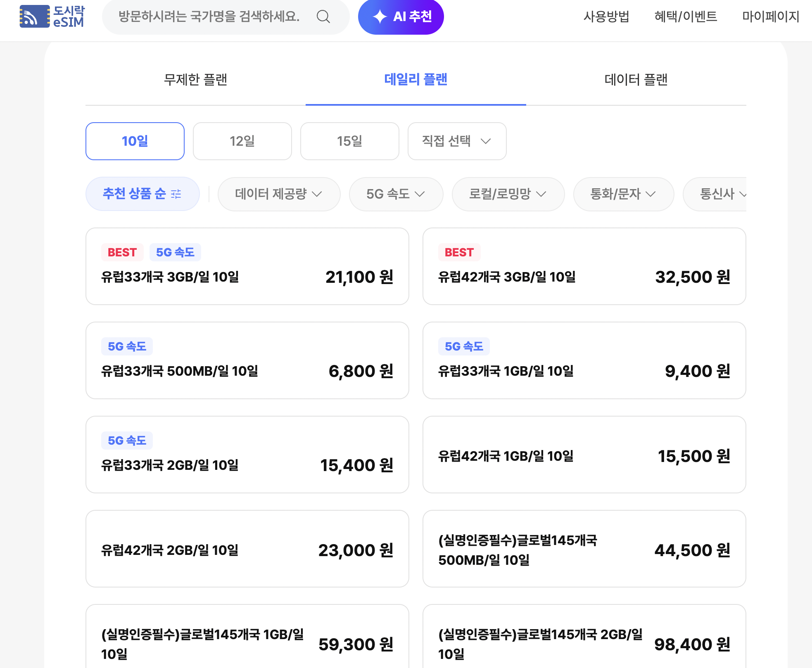Screen dimensions: 812x668
Task: Expand the 데이터 제공량 filter
Action: (279, 194)
